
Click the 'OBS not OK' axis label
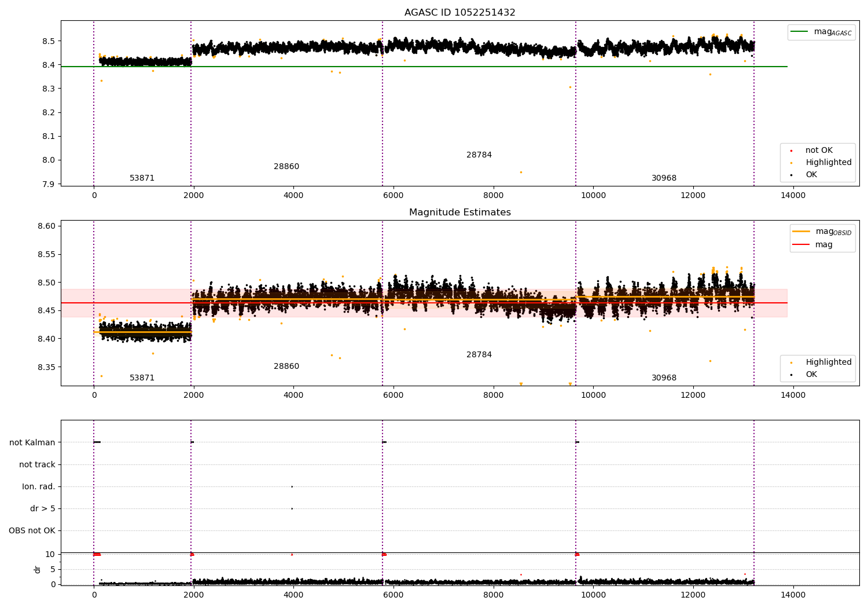point(32,531)
